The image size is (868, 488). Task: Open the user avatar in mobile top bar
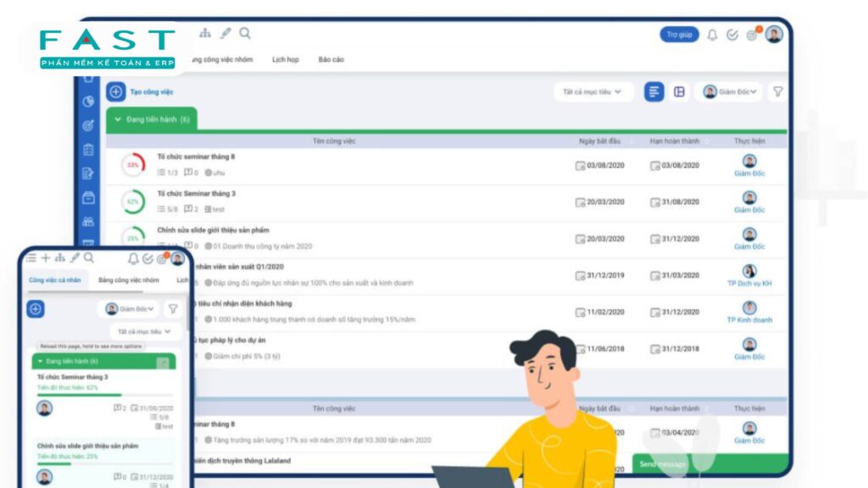click(178, 258)
